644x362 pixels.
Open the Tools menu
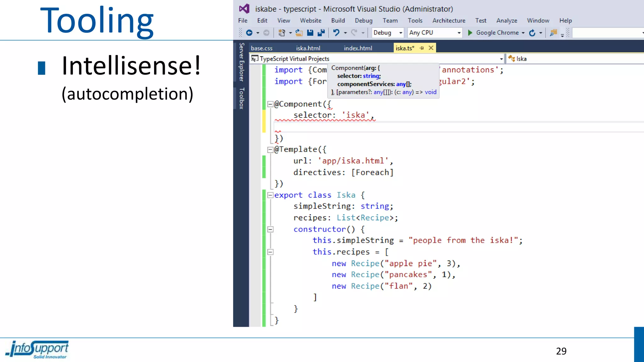click(x=415, y=20)
